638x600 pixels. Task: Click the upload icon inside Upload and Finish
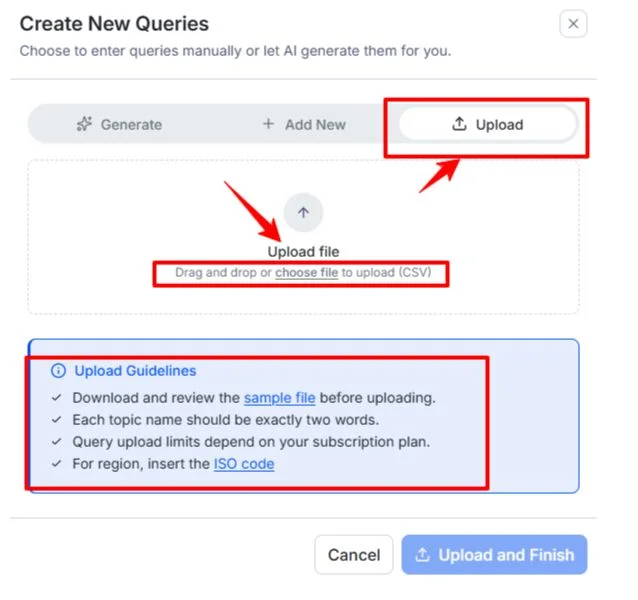(423, 555)
